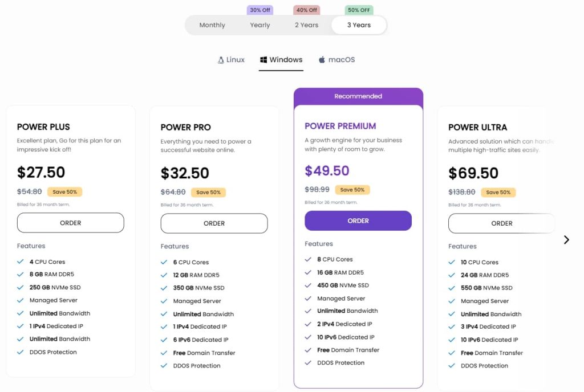Screen dimensions: 584x392
Task: Order the Power Ultra plan
Action: point(502,223)
